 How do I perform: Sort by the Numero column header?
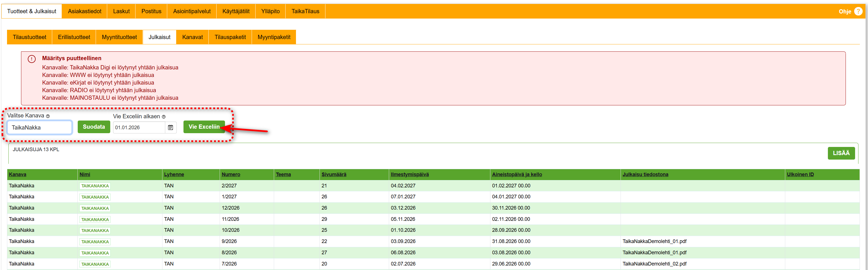pyautogui.click(x=231, y=174)
